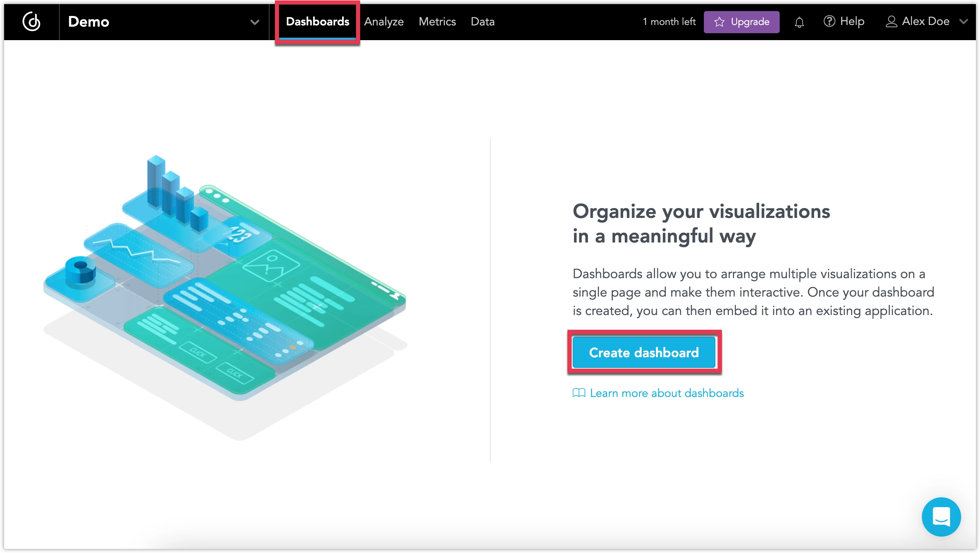Viewport: 980px width, 553px height.
Task: Open Learn more about dashboards
Action: point(666,393)
